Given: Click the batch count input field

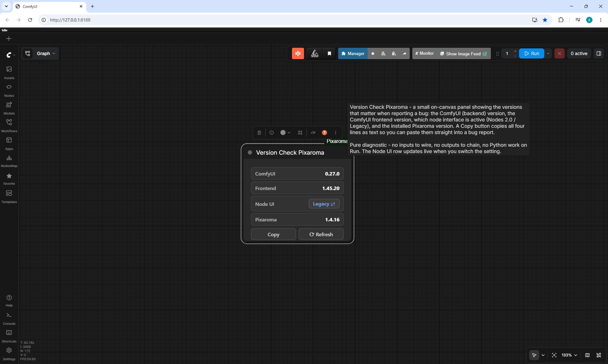Looking at the screenshot, I should click(507, 53).
